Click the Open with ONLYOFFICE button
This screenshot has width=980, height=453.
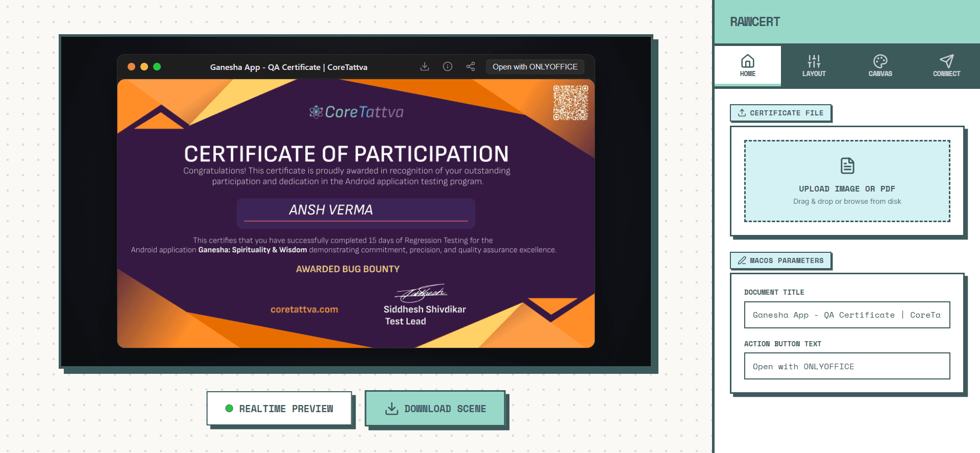coord(535,67)
